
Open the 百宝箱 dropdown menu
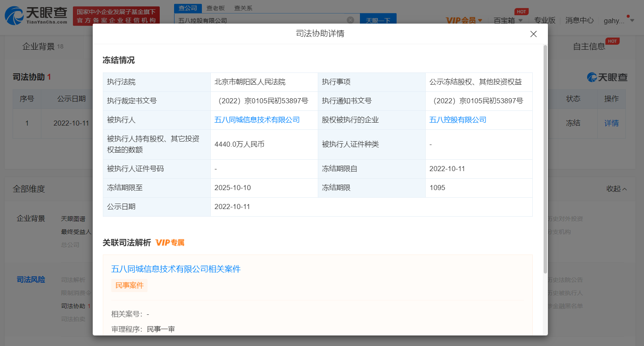508,20
